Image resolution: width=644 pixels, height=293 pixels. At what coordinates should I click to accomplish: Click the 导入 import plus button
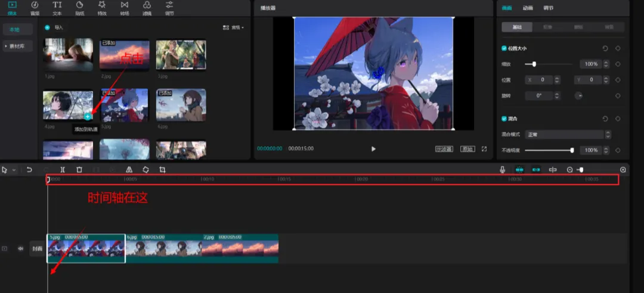click(x=47, y=27)
